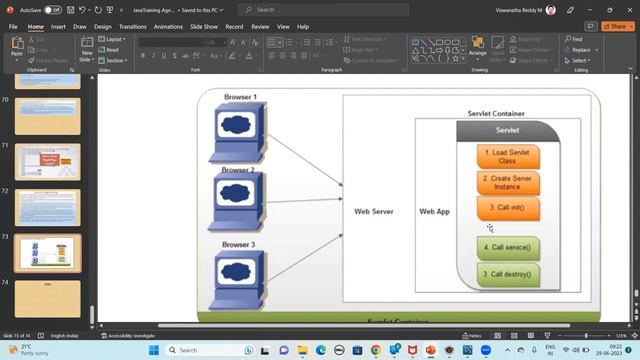Viewport: 640px width, 360px height.
Task: Open the Font size combo box
Action: (217, 42)
